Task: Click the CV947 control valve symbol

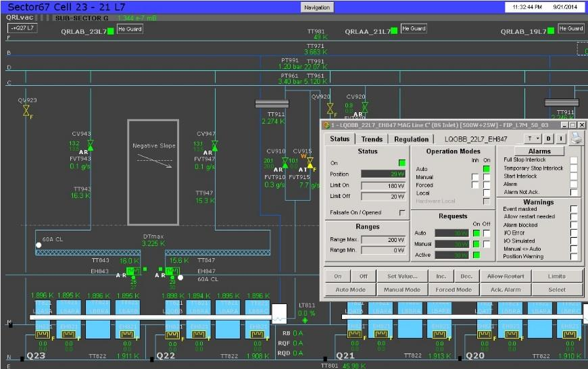Action: [214, 145]
